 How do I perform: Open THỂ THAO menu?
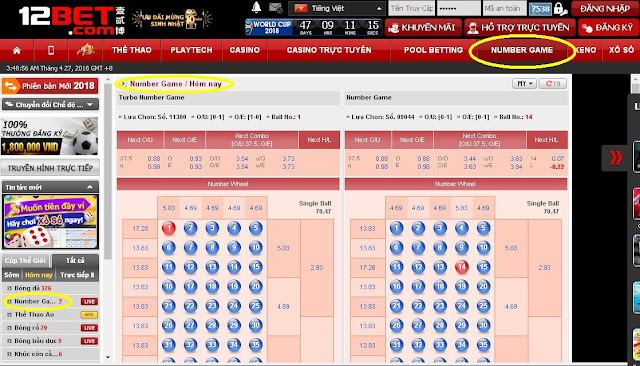(131, 50)
